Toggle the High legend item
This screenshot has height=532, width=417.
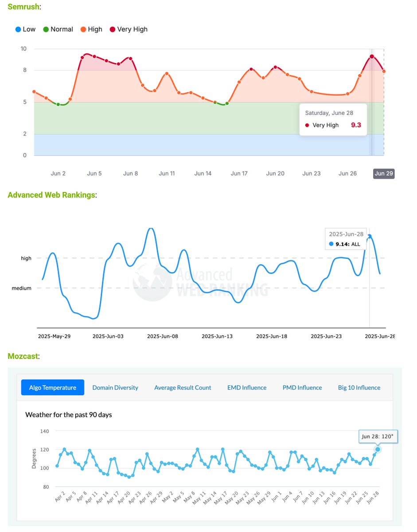pos(91,29)
